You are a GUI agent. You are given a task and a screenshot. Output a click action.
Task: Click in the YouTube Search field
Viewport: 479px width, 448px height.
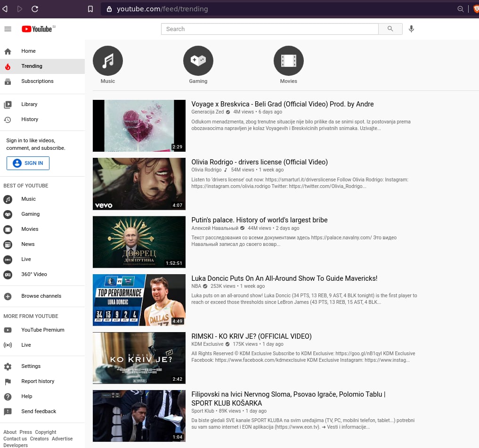(270, 29)
